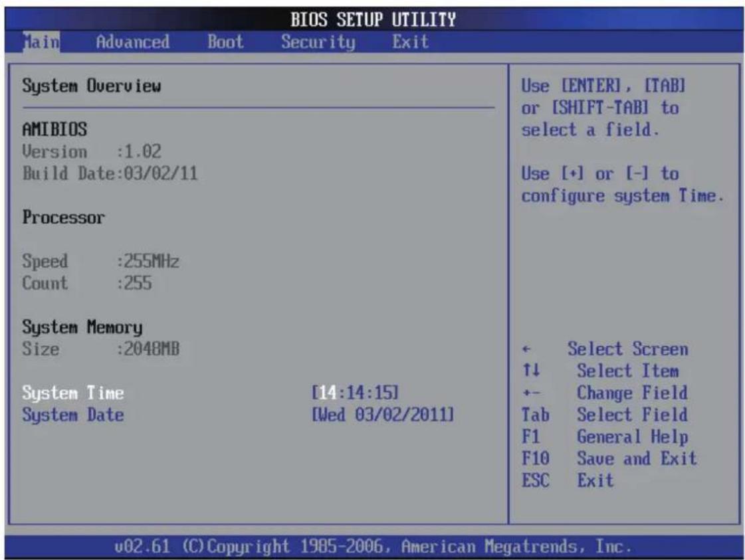The width and height of the screenshot is (745, 560).
Task: Click the Count :255 line
Action: point(87,283)
